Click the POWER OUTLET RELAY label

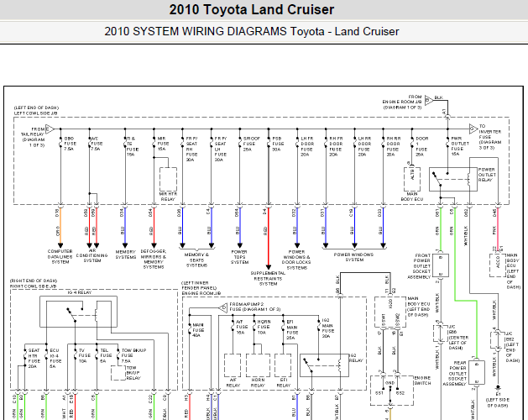pos(487,175)
